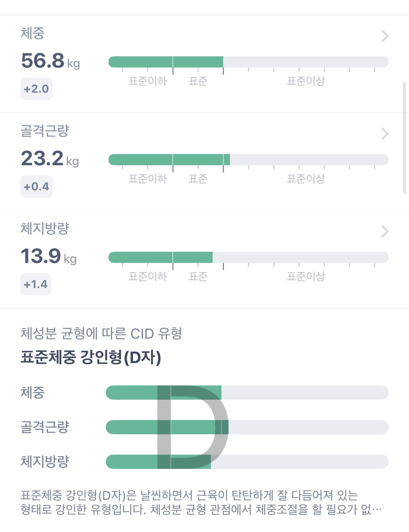Click the CID chart 체지방량 bar
The width and height of the screenshot is (409, 532).
click(x=247, y=462)
